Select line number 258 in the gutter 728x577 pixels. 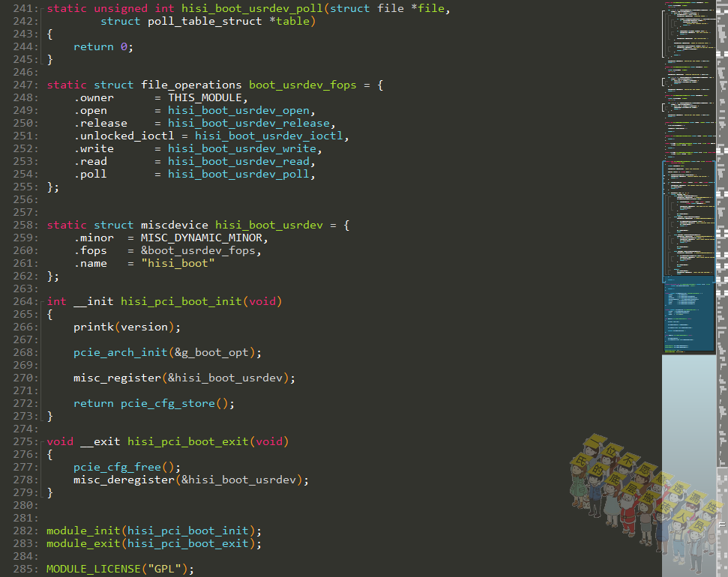[25, 225]
